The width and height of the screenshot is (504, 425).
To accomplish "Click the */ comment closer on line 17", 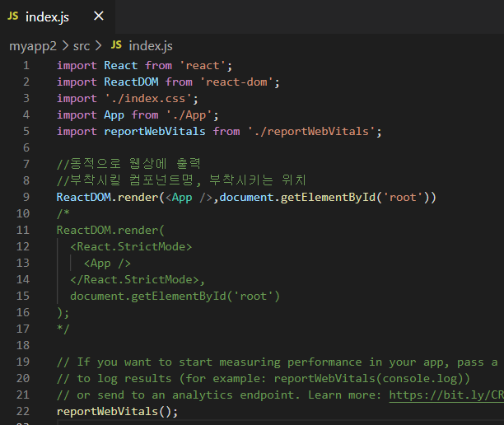I will [x=63, y=329].
